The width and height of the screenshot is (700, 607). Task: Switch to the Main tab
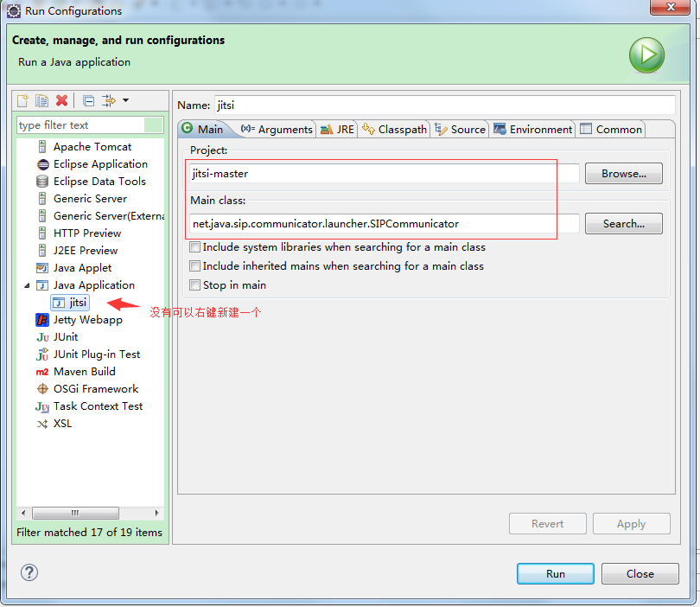[203, 129]
